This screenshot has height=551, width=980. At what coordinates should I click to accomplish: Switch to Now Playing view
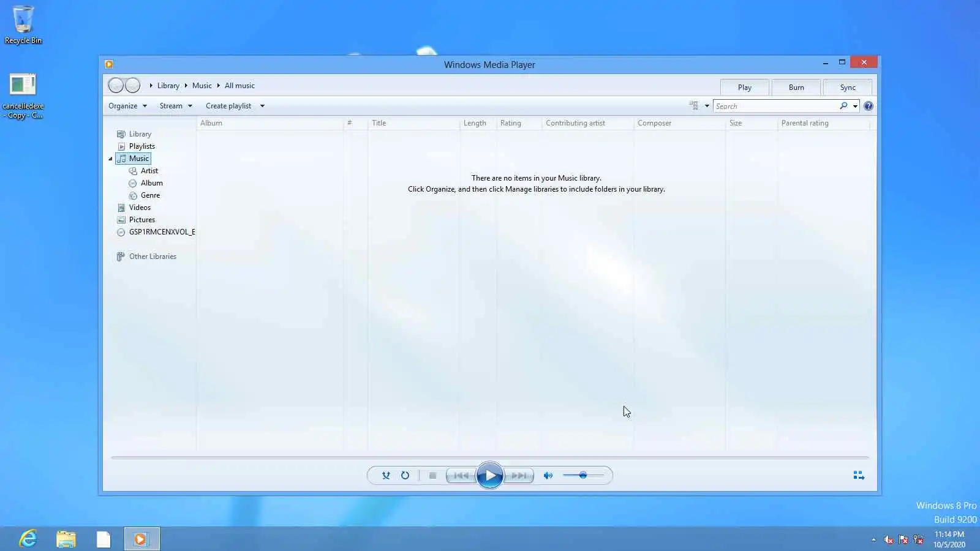point(859,476)
